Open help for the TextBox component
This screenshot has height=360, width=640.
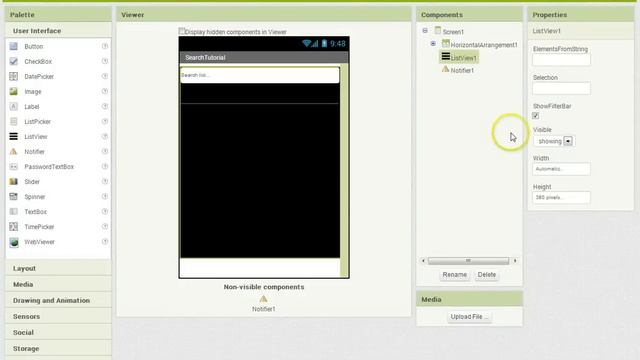105,211
